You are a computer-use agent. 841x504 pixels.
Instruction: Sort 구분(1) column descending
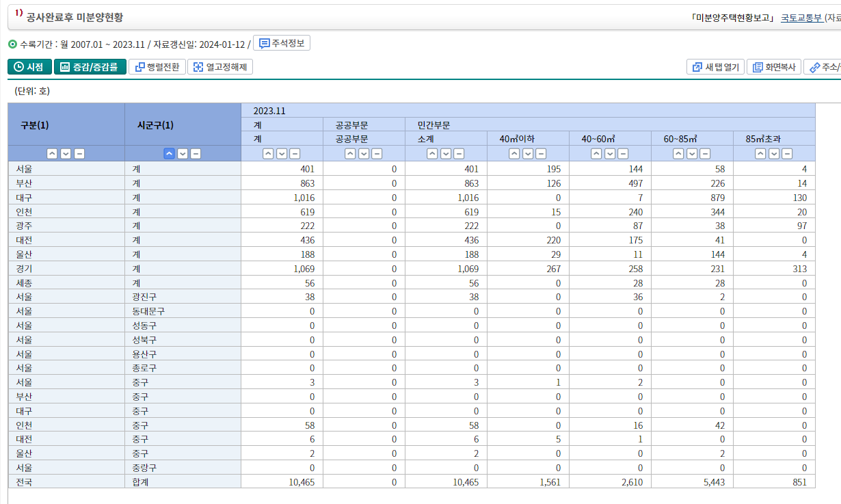(66, 154)
